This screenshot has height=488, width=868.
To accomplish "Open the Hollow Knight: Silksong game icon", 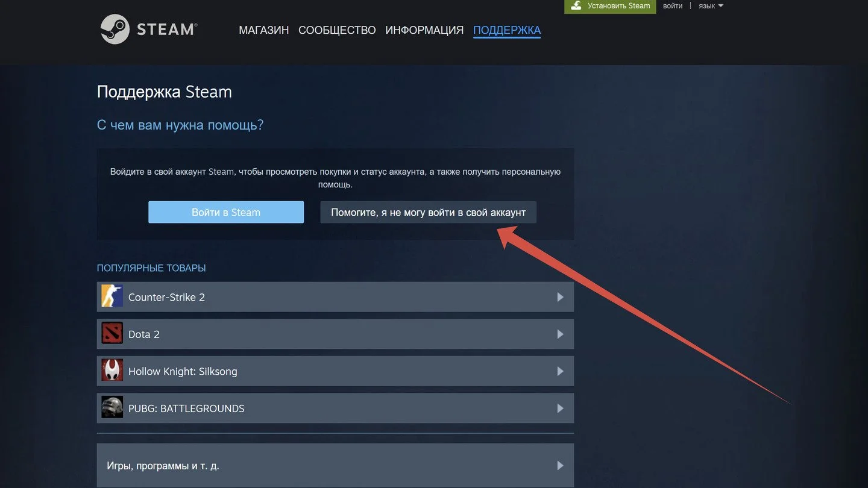I will click(112, 371).
